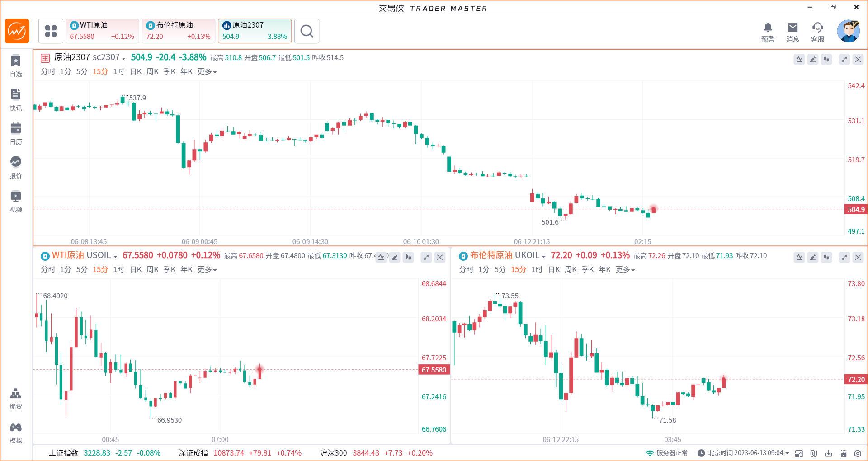Click the 上证指数 3228.83 ticker
This screenshot has width=868, height=461.
(x=104, y=453)
